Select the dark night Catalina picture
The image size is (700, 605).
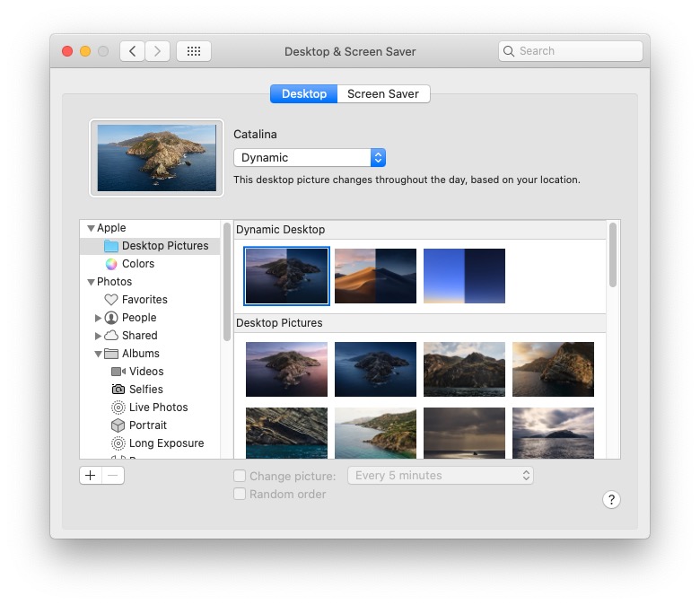(375, 369)
